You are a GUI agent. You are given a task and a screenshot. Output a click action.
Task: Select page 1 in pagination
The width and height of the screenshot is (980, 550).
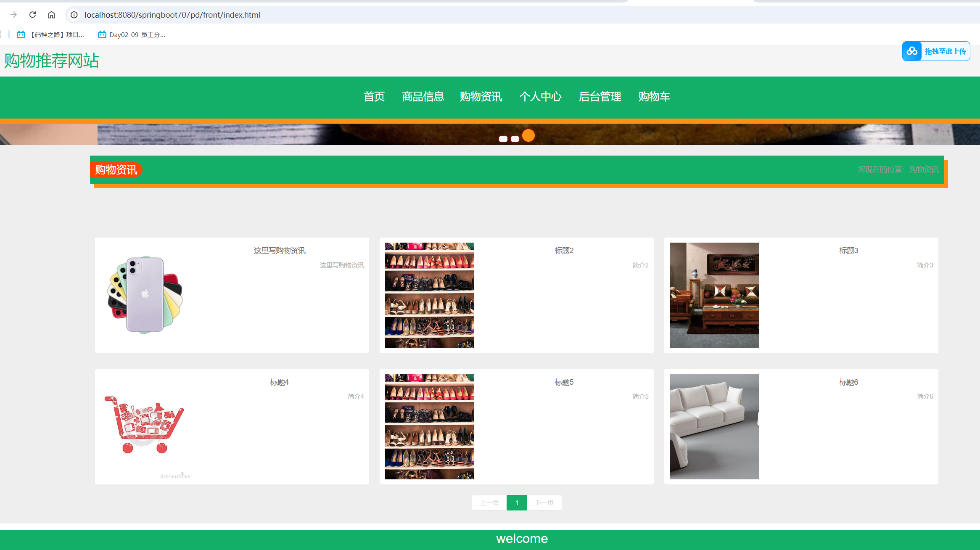(517, 502)
